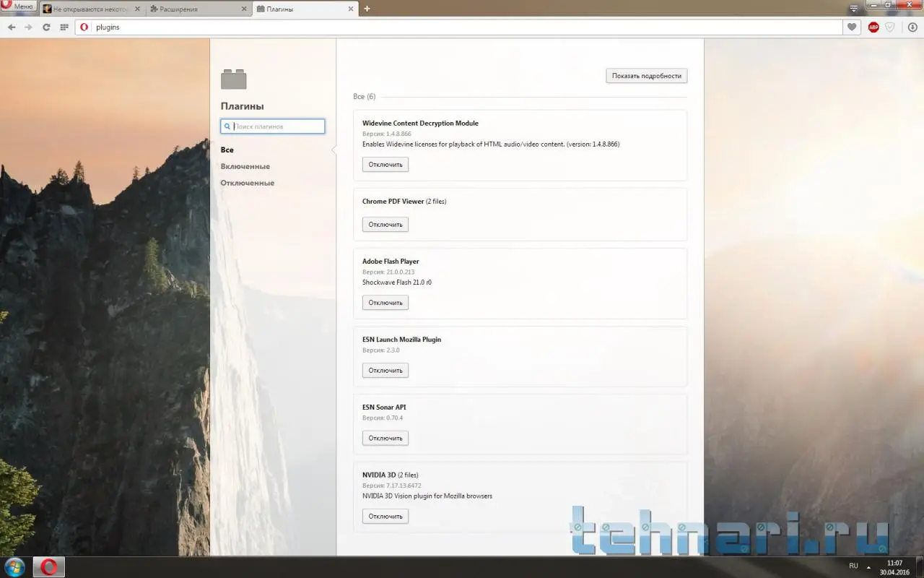Click 'Версия: 7.17.13.6472' version text
This screenshot has width=924, height=578.
392,486
